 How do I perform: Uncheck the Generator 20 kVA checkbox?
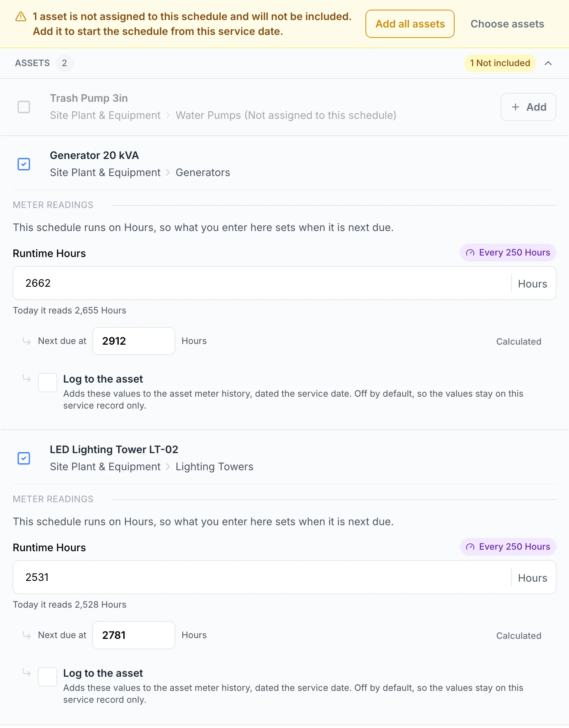(x=24, y=164)
